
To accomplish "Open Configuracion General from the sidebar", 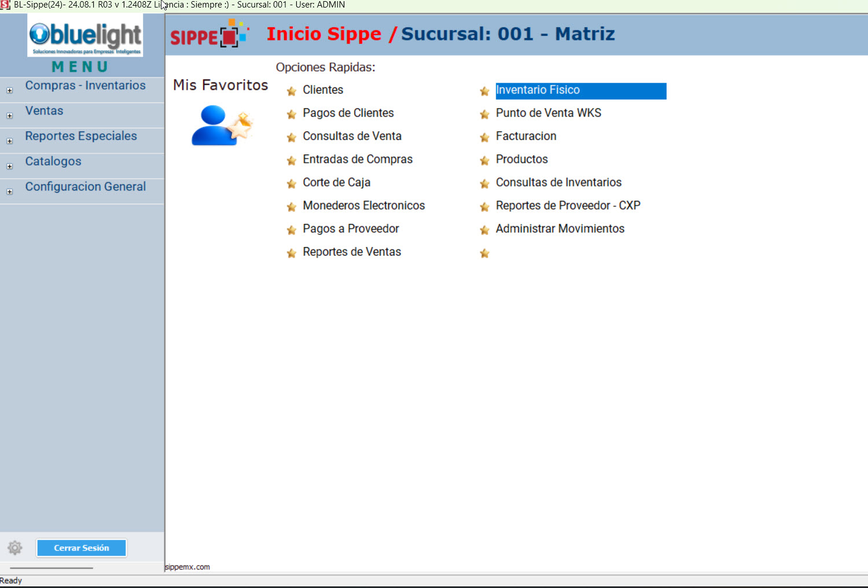I will pyautogui.click(x=85, y=186).
